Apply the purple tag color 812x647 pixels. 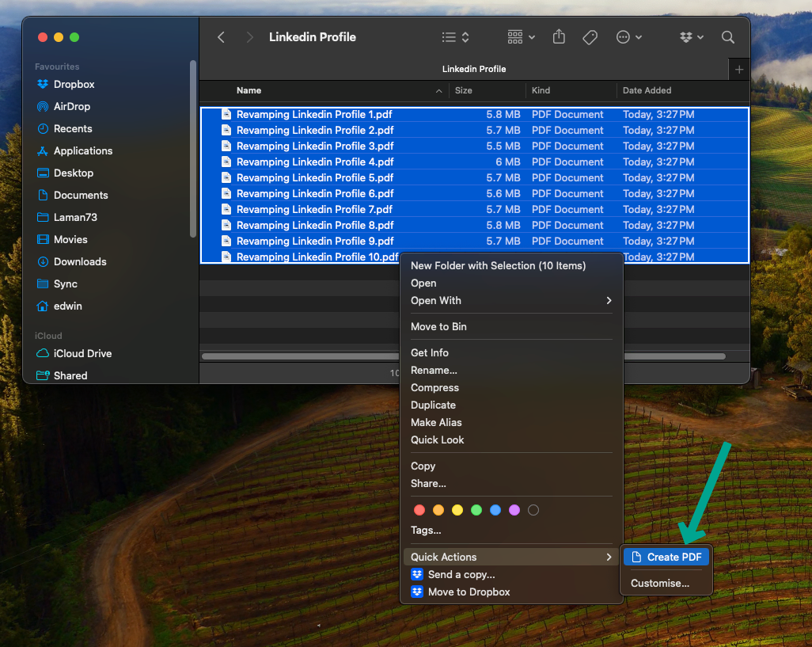pyautogui.click(x=514, y=511)
